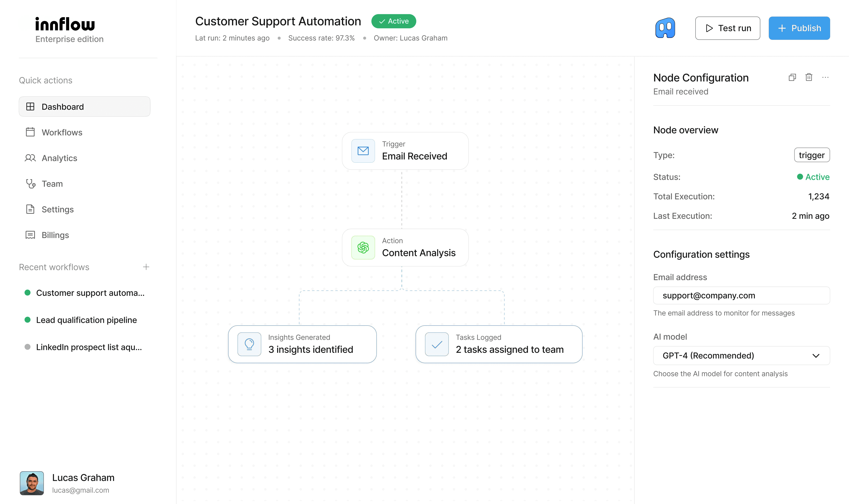Go to Analytics in the sidebar

click(x=59, y=158)
